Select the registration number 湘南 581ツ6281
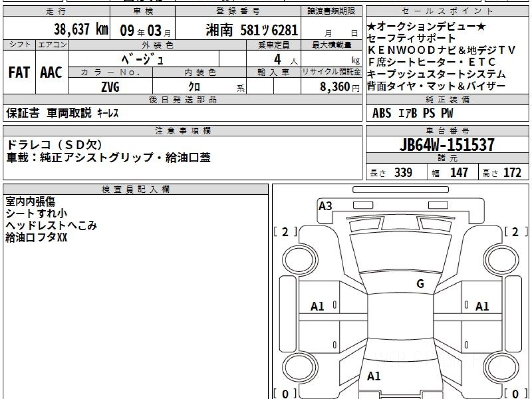The image size is (532, 399). click(x=251, y=30)
